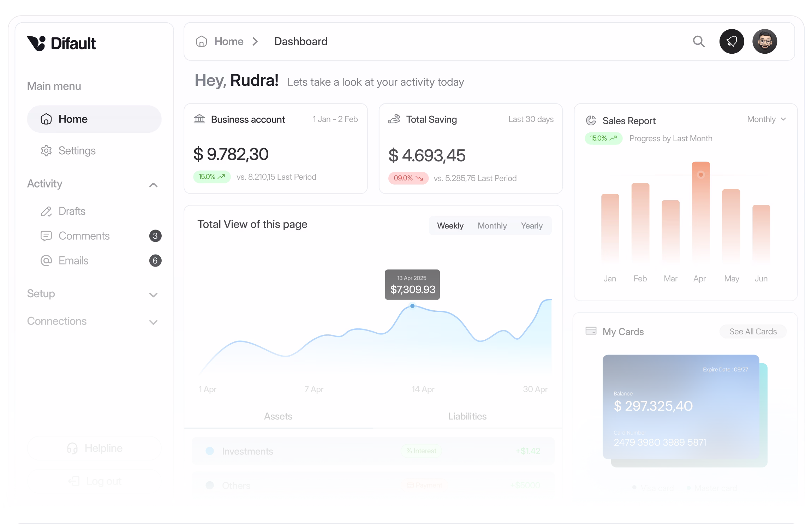Click the My Cards card icon
Screen dimensions: 812x524
point(591,331)
